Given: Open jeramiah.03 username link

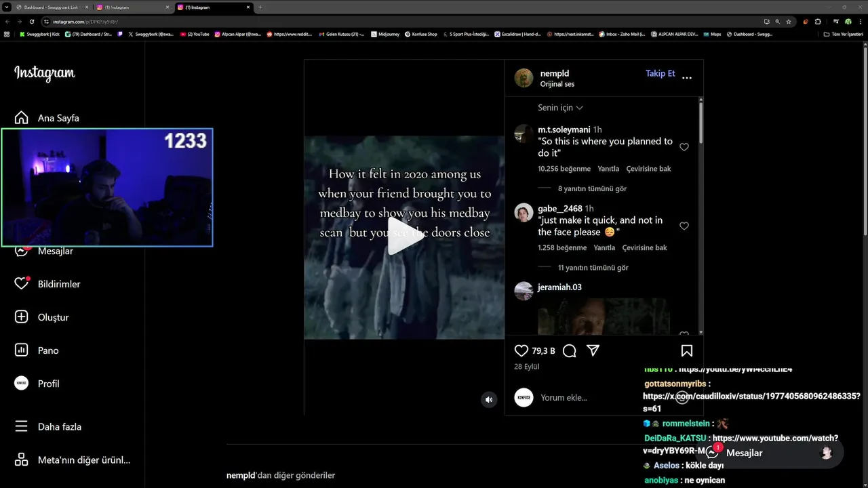Looking at the screenshot, I should (559, 287).
